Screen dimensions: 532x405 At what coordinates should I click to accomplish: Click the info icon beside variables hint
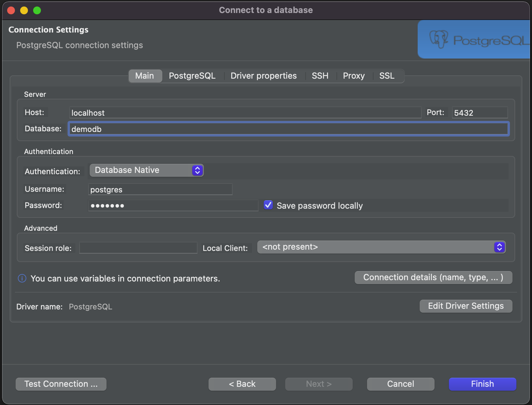[22, 279]
